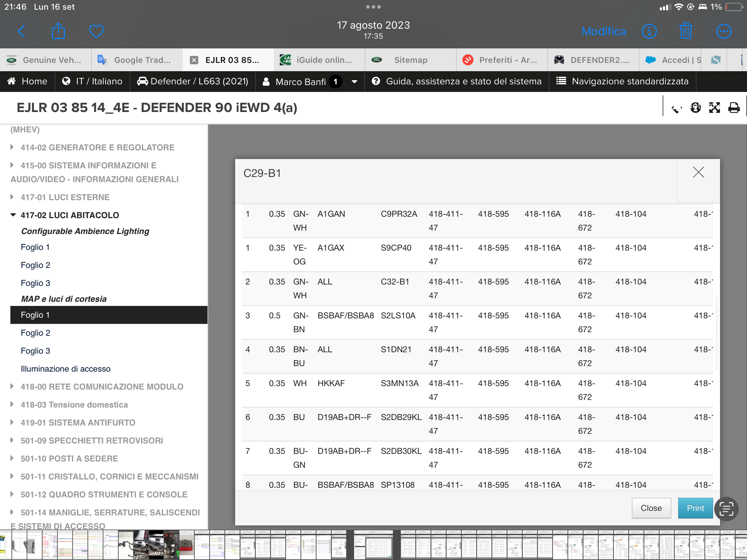Open Marco Banfi user dropdown
The width and height of the screenshot is (747, 560).
pyautogui.click(x=310, y=82)
